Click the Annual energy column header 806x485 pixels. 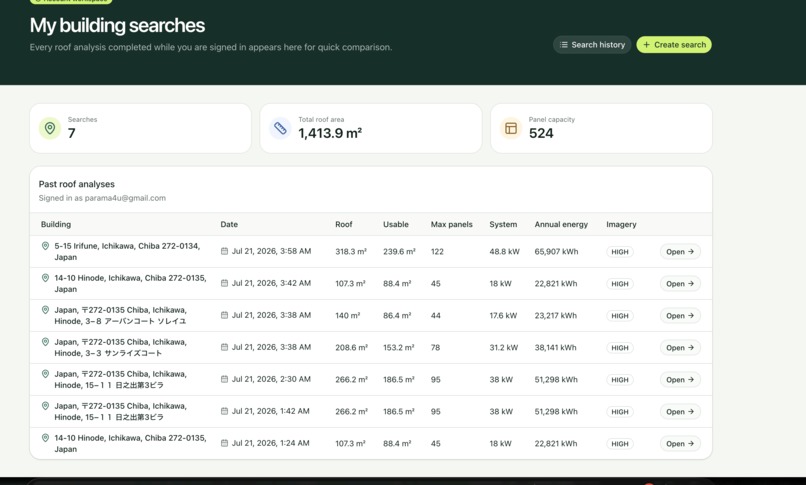561,225
